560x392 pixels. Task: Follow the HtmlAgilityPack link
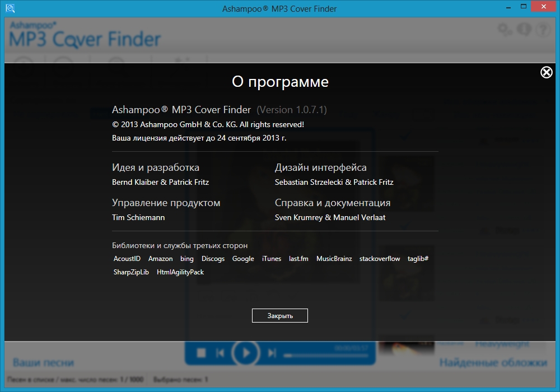(180, 272)
